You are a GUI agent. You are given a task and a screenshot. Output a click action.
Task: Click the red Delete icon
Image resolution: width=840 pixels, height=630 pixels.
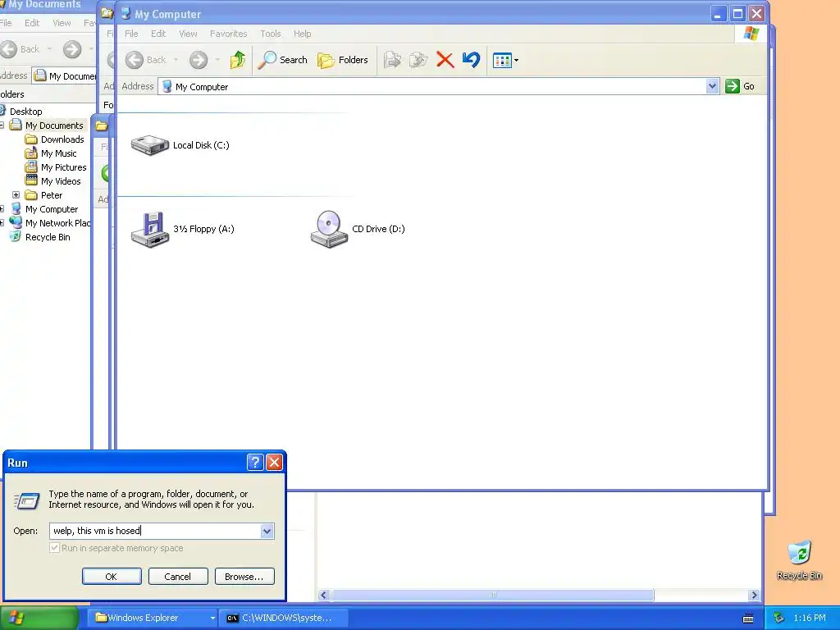[445, 60]
